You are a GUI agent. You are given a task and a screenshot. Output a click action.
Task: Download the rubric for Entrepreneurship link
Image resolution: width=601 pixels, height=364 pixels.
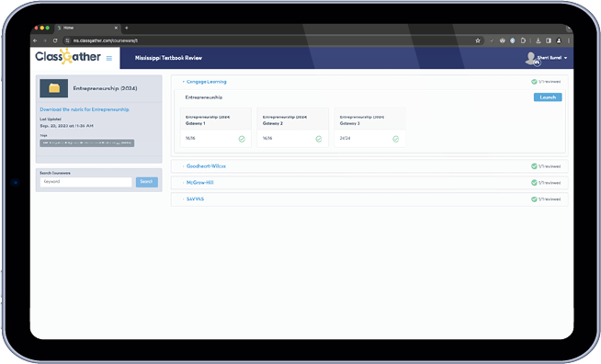(x=85, y=109)
